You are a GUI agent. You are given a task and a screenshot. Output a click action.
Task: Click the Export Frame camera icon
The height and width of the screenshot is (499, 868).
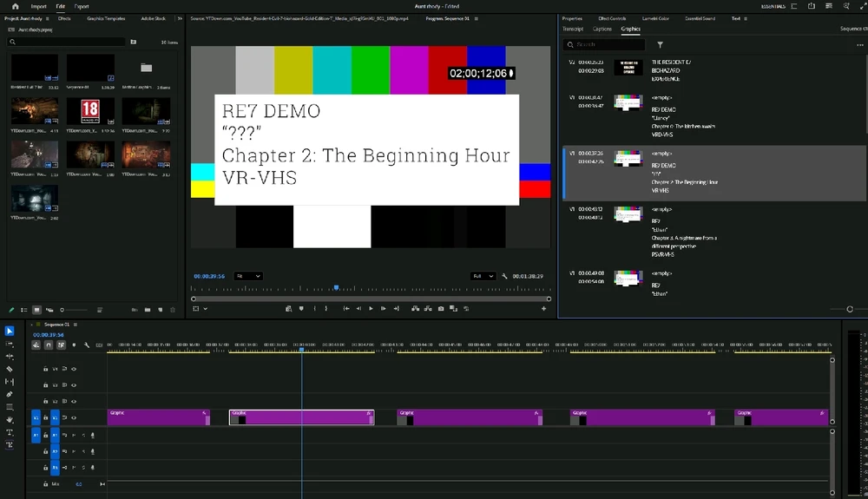coord(441,308)
